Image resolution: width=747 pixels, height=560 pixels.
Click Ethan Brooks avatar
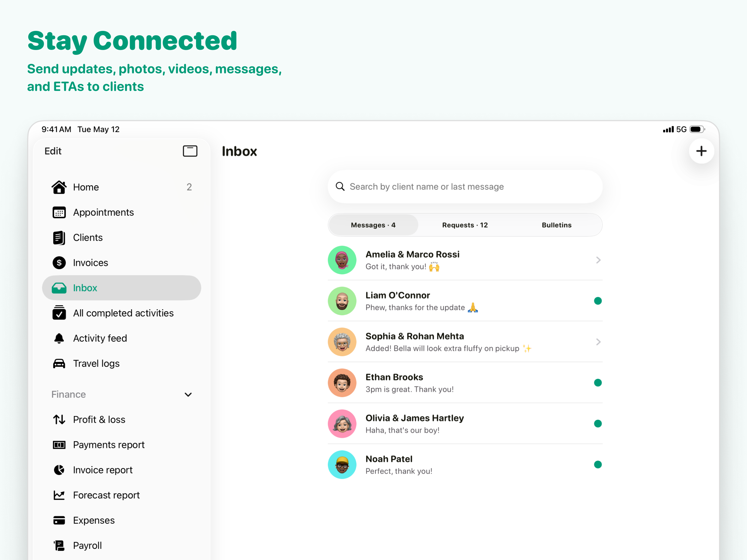point(342,383)
